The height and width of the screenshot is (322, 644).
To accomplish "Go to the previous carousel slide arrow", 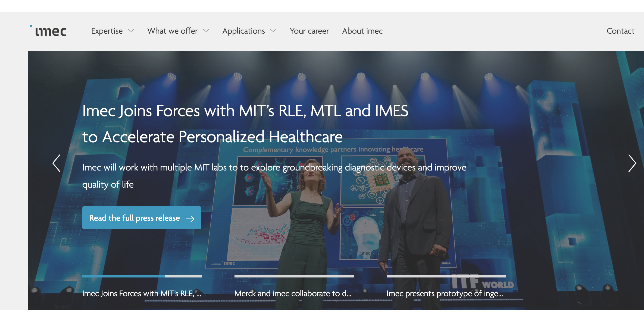I will 56,163.
